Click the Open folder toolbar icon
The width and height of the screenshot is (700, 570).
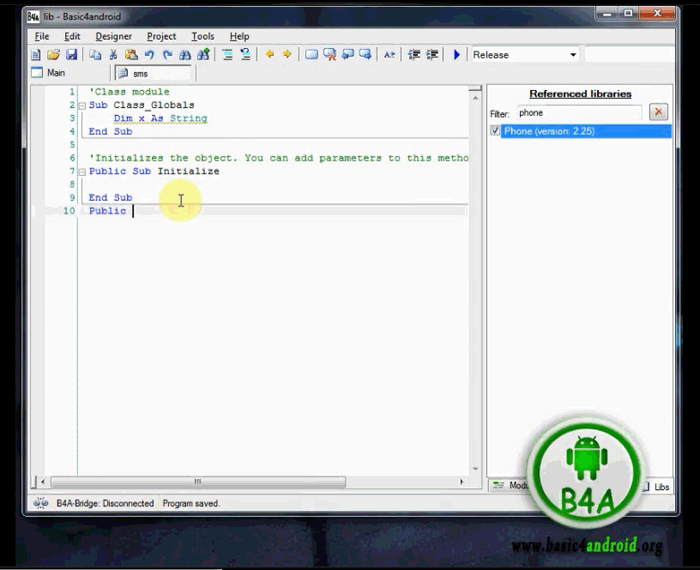coord(54,55)
